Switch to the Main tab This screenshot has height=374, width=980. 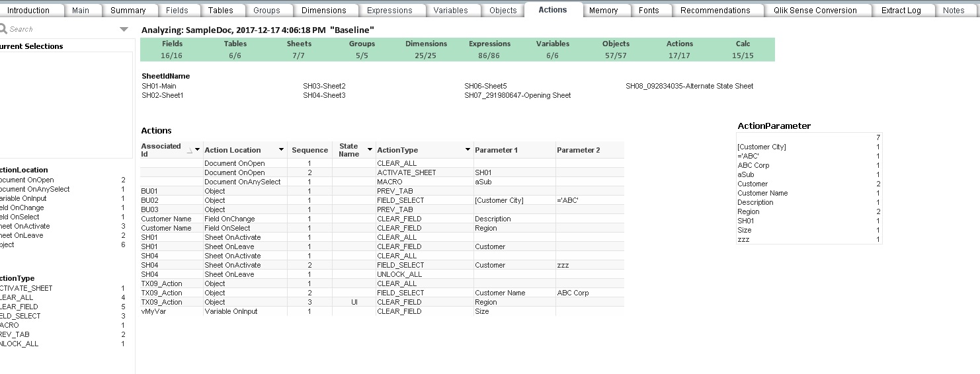[x=81, y=10]
